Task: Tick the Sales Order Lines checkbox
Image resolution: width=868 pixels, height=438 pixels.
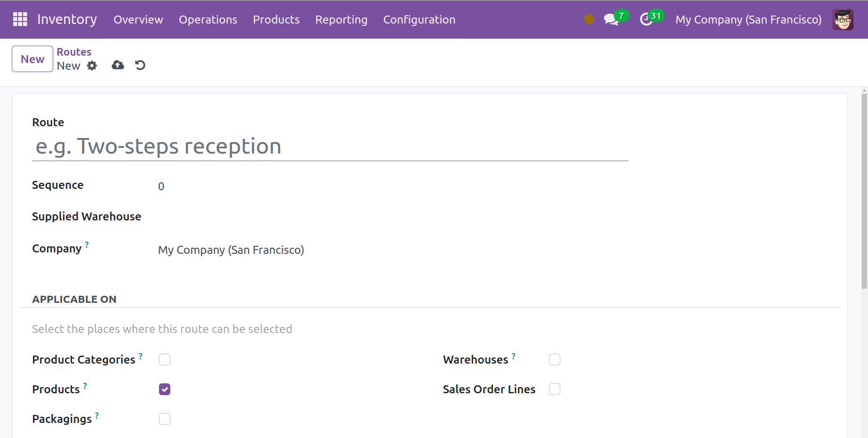Action: 555,389
